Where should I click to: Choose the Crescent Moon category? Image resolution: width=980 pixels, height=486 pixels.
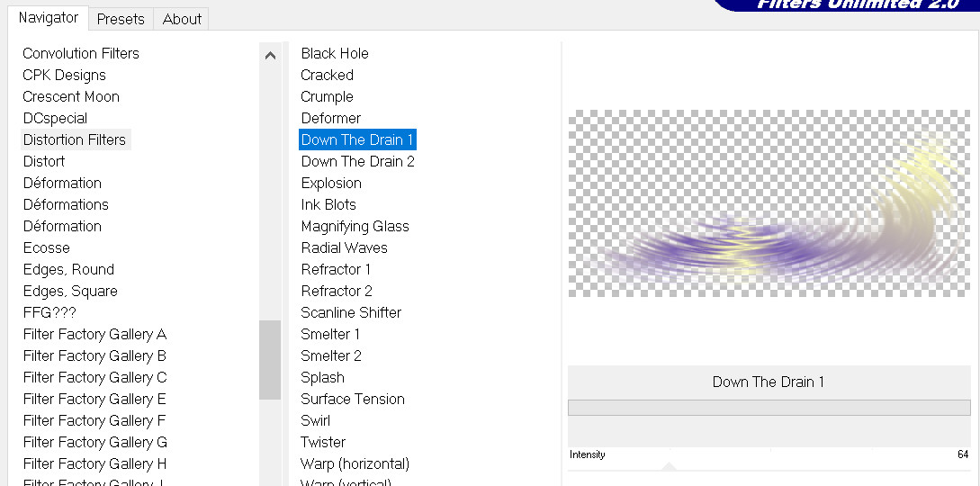click(71, 96)
